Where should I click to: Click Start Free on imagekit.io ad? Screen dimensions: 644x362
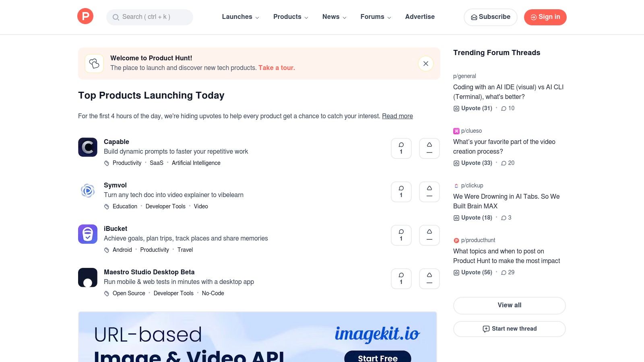(378, 357)
